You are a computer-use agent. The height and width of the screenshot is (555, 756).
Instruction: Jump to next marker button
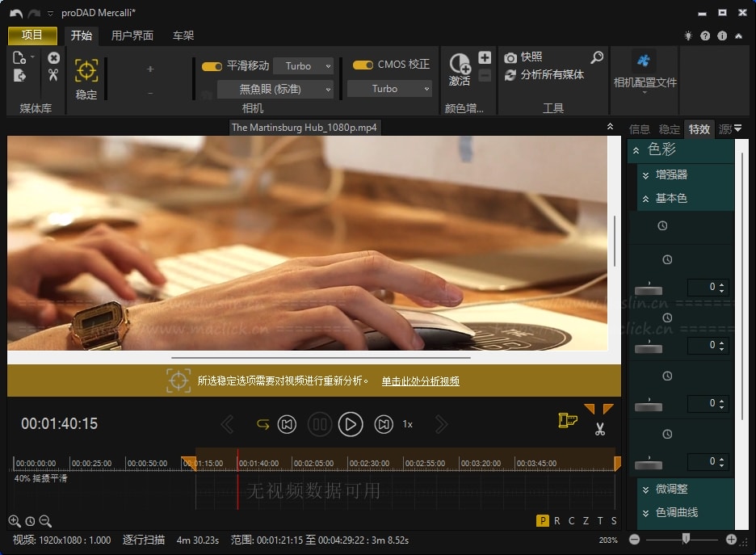tap(384, 424)
